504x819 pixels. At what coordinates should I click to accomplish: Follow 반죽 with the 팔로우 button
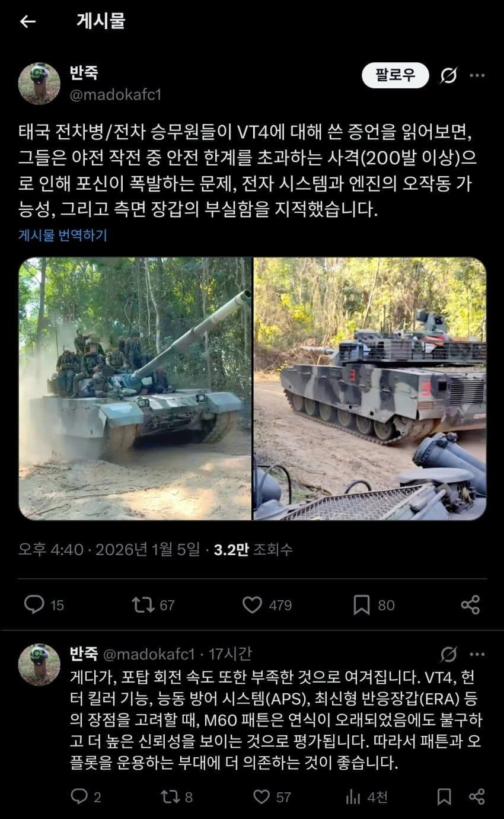click(395, 75)
